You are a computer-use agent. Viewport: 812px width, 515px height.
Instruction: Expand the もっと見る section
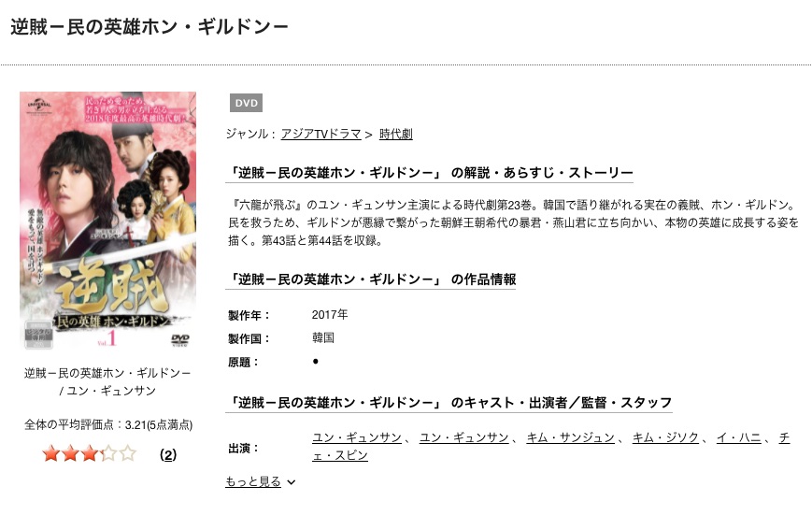(253, 482)
